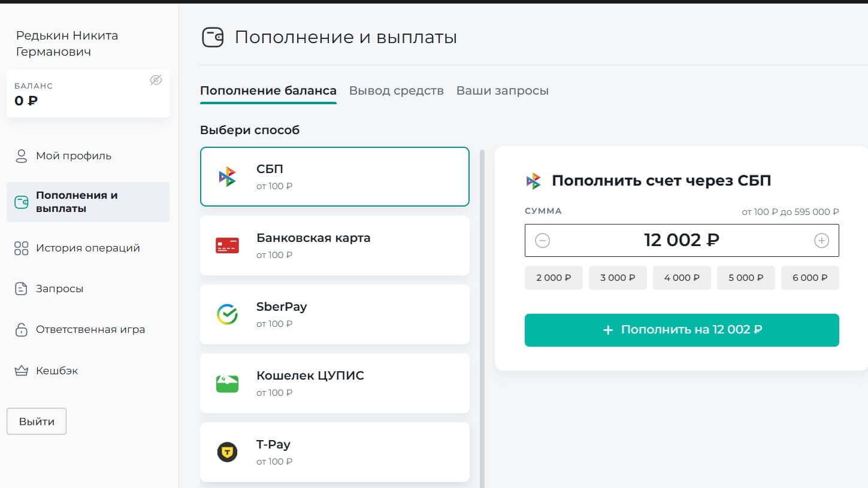Switch to the Ваши запросы tab
This screenshot has width=868, height=488.
pyautogui.click(x=502, y=91)
